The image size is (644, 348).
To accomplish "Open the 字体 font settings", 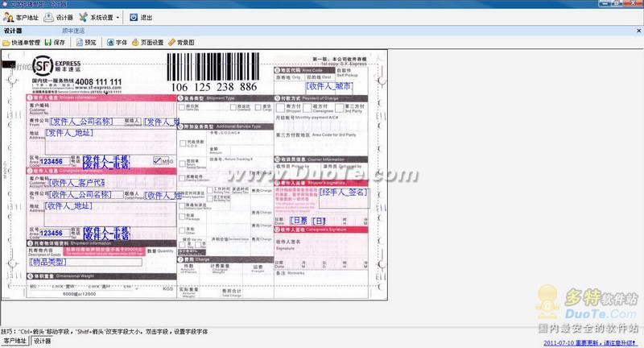I will [x=117, y=43].
